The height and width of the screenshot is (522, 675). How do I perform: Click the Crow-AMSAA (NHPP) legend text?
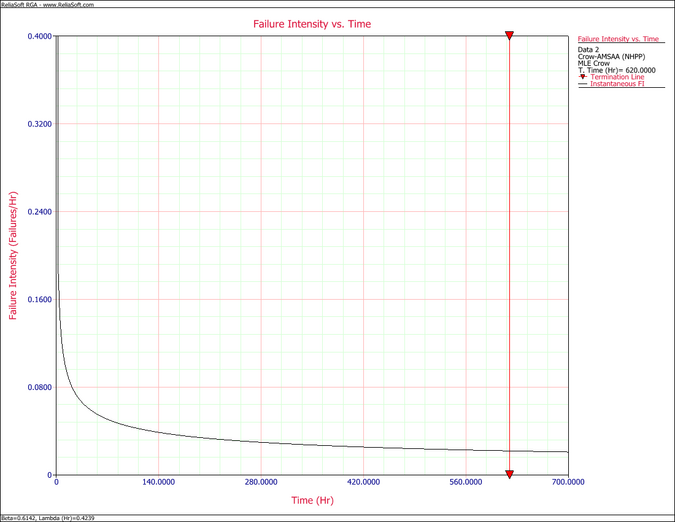pos(610,56)
